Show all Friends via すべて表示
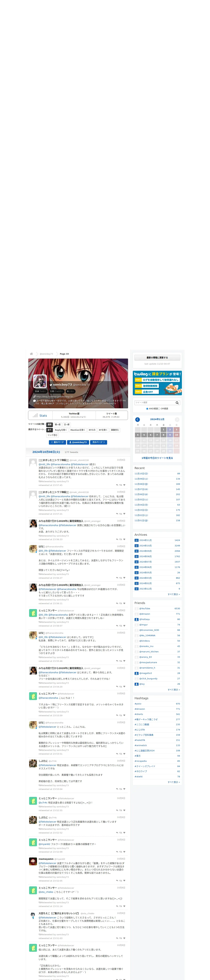210x980 pixels. [174, 690]
